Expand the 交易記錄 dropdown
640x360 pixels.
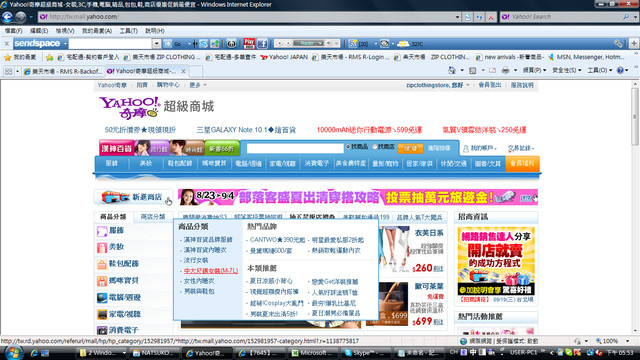[x=521, y=148]
